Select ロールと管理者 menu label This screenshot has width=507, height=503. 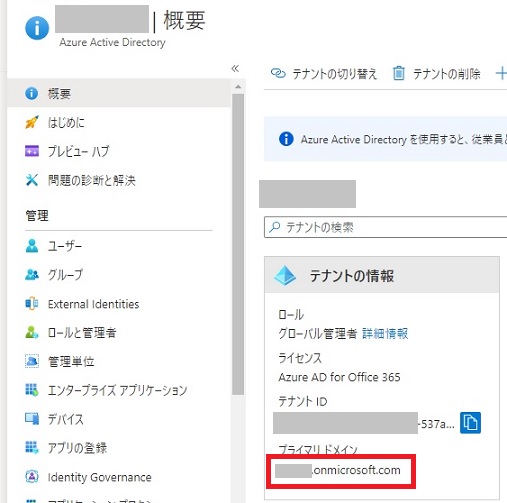pyautogui.click(x=82, y=333)
